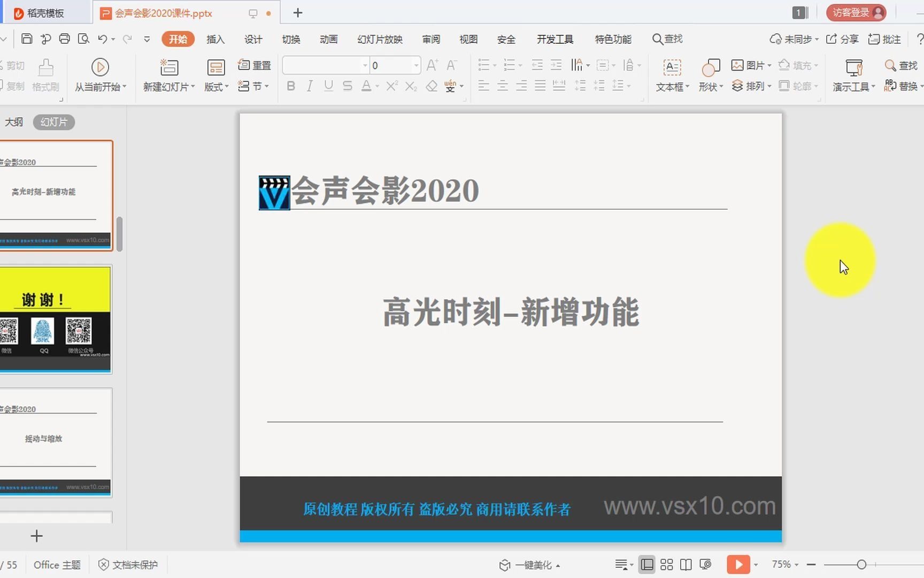Click the Shapes (形状) icon
The width and height of the screenshot is (924, 578).
click(x=711, y=67)
